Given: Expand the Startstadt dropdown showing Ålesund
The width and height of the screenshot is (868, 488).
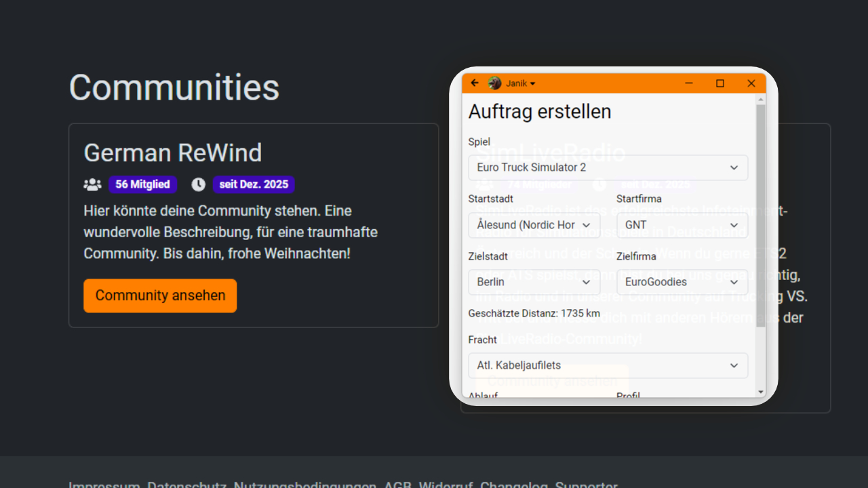Looking at the screenshot, I should [x=534, y=225].
